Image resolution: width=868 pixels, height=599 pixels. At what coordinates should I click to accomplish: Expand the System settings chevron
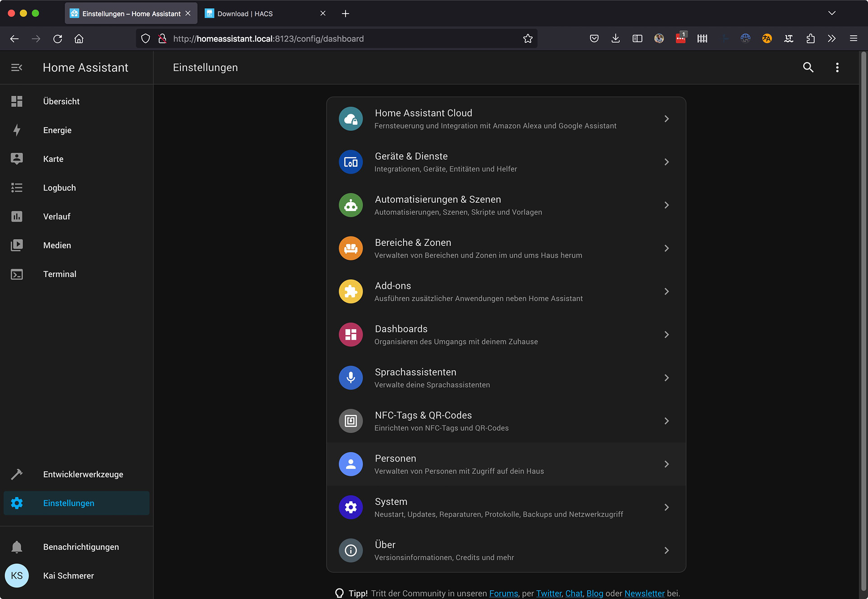pyautogui.click(x=666, y=507)
